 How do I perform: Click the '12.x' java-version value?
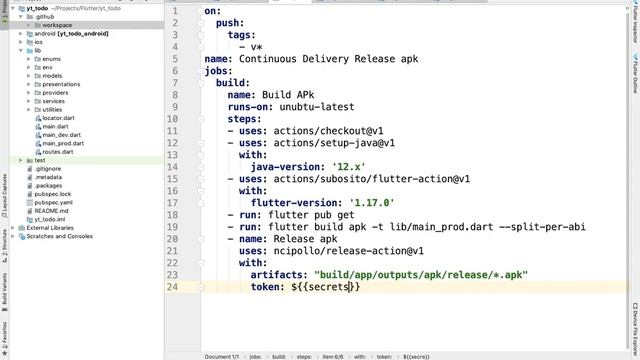[x=349, y=167]
